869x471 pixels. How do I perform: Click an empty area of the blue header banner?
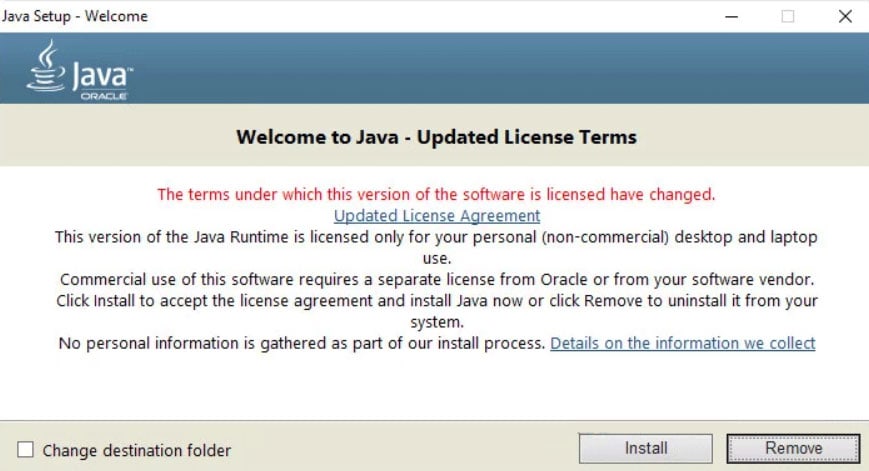point(500,68)
